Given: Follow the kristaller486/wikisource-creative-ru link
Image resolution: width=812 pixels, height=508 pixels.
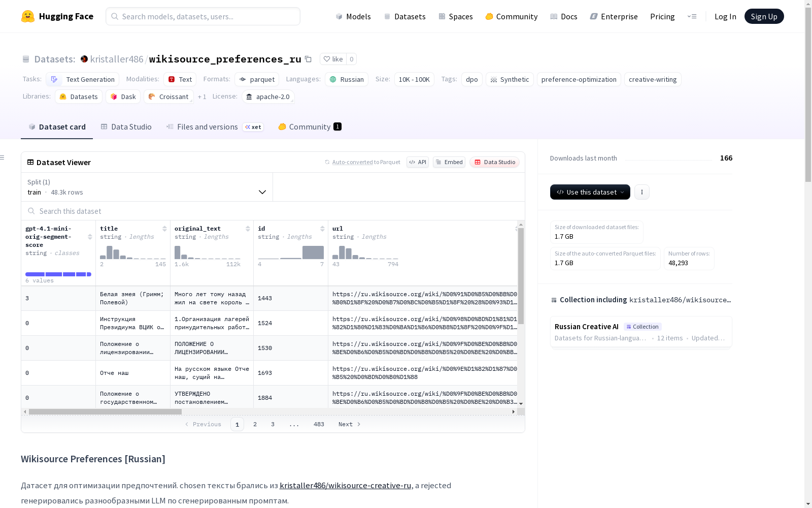Looking at the screenshot, I should [345, 485].
